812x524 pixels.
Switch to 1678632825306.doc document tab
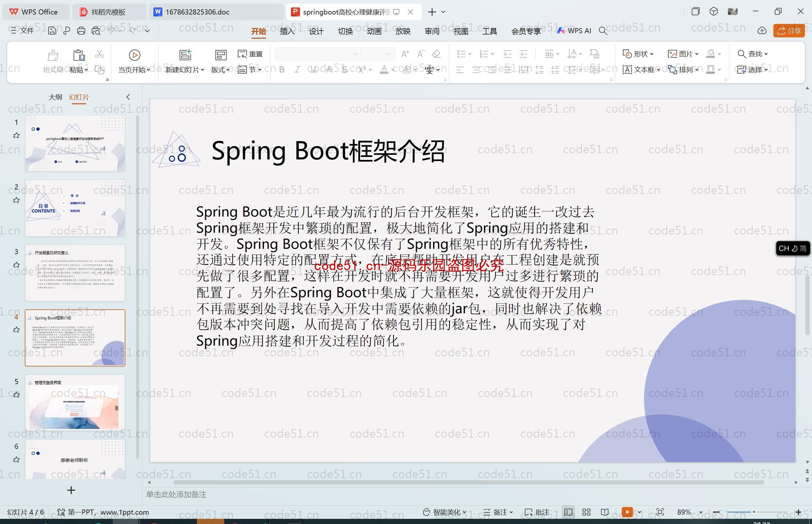pos(216,12)
